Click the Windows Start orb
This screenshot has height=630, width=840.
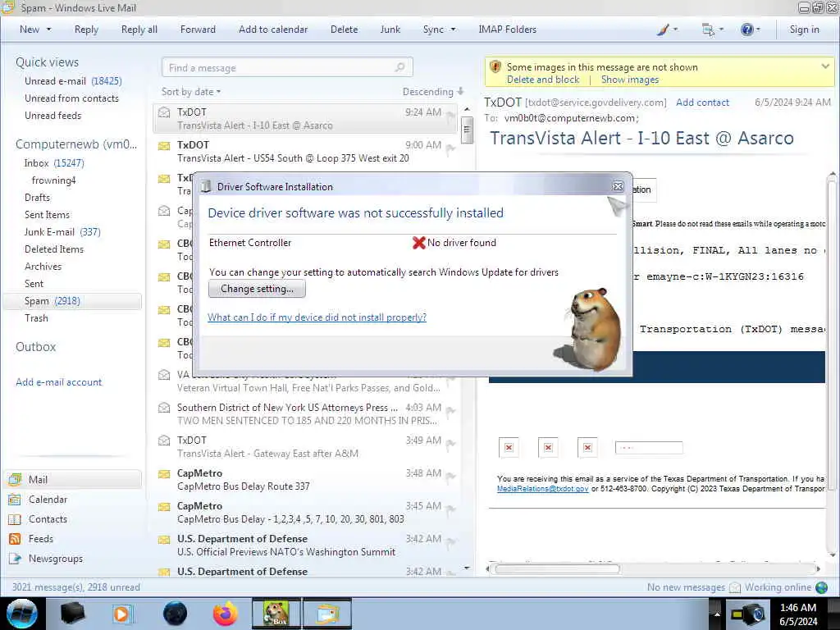(21, 614)
